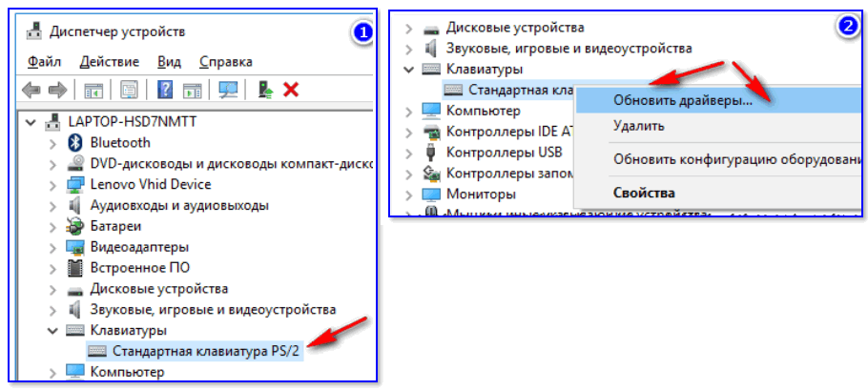
Task: Collapse the LAPTOP-HSD7NMTT root node arrow
Action: pyautogui.click(x=33, y=122)
